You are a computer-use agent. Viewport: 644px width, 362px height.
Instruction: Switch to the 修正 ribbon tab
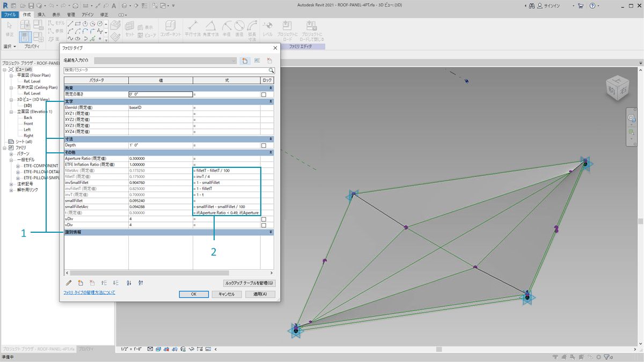point(104,14)
